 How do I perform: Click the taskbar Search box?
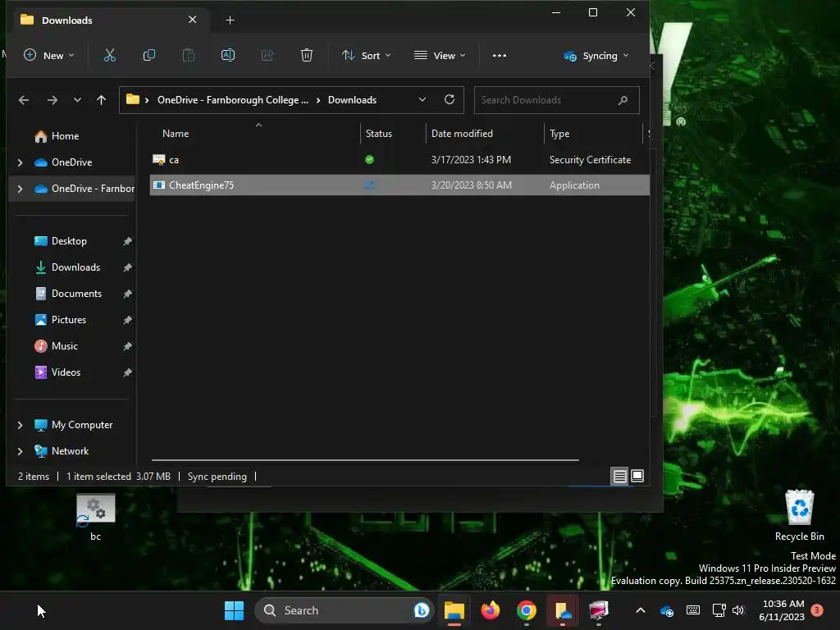pyautogui.click(x=344, y=610)
